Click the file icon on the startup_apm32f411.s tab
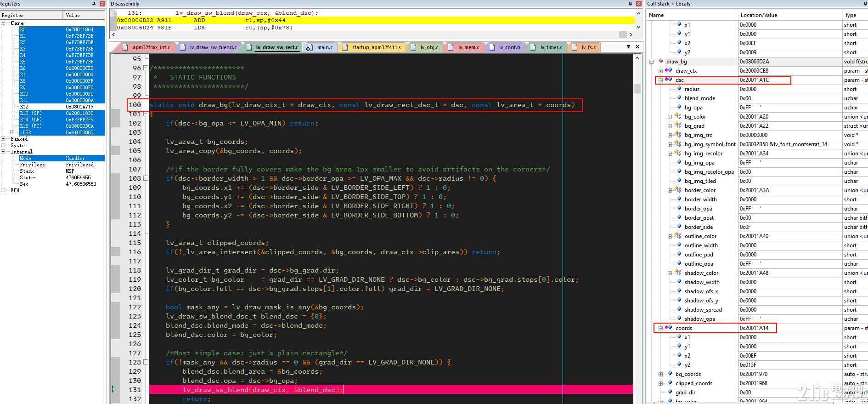The height and width of the screenshot is (404, 868). click(345, 47)
